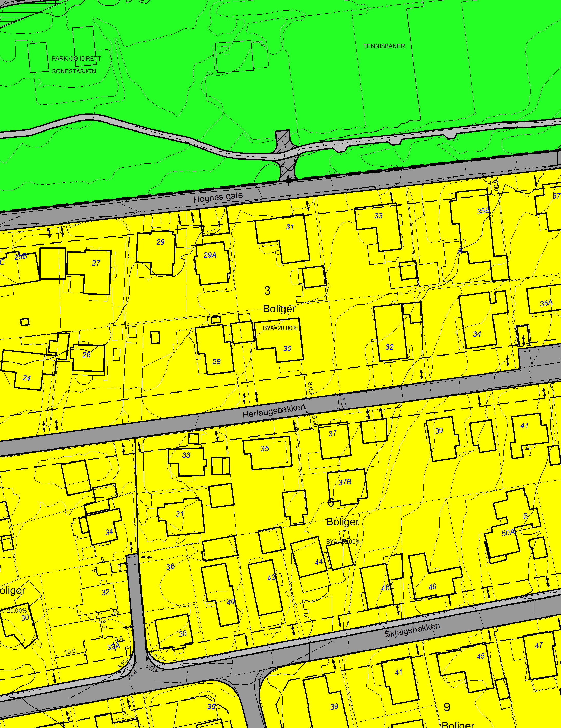Click house number 47
Viewport: 561px width, 728px height.
coord(539,646)
